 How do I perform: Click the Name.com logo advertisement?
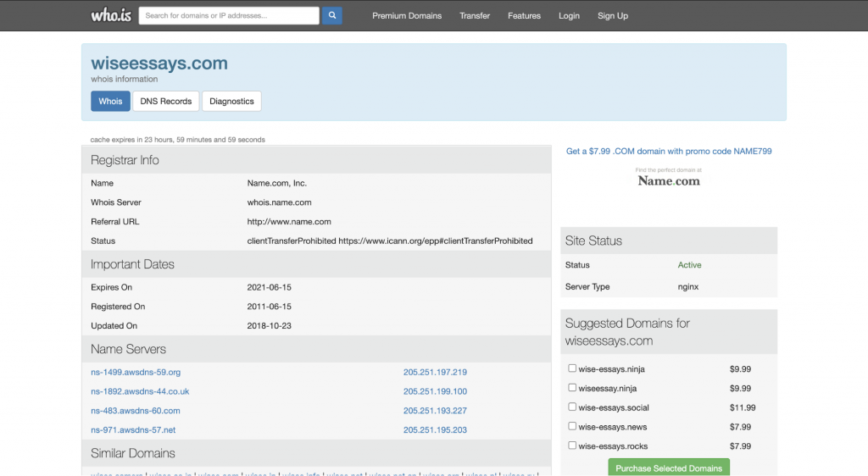pyautogui.click(x=669, y=178)
